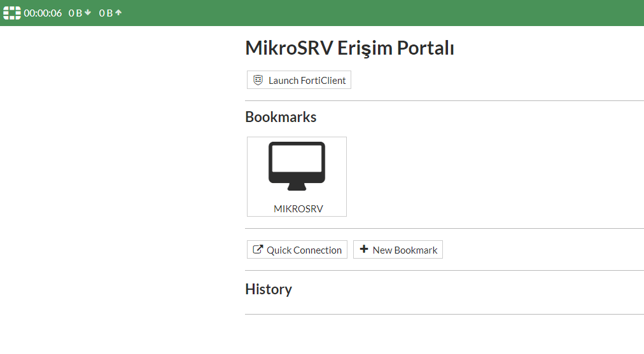Click the History section heading
This screenshot has width=644, height=354.
click(269, 289)
